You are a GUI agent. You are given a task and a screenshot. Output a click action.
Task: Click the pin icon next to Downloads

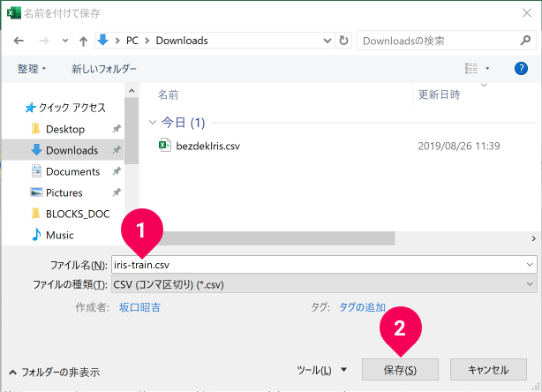click(117, 150)
